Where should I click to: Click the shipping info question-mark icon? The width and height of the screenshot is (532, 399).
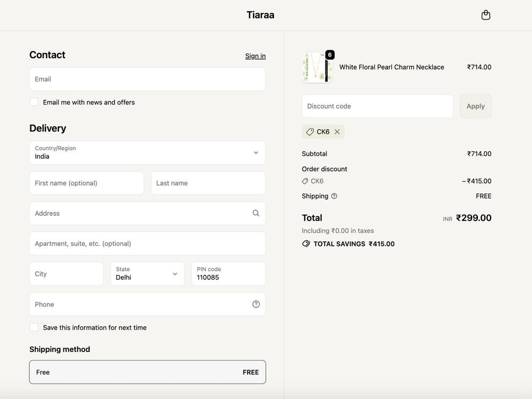[x=334, y=196]
